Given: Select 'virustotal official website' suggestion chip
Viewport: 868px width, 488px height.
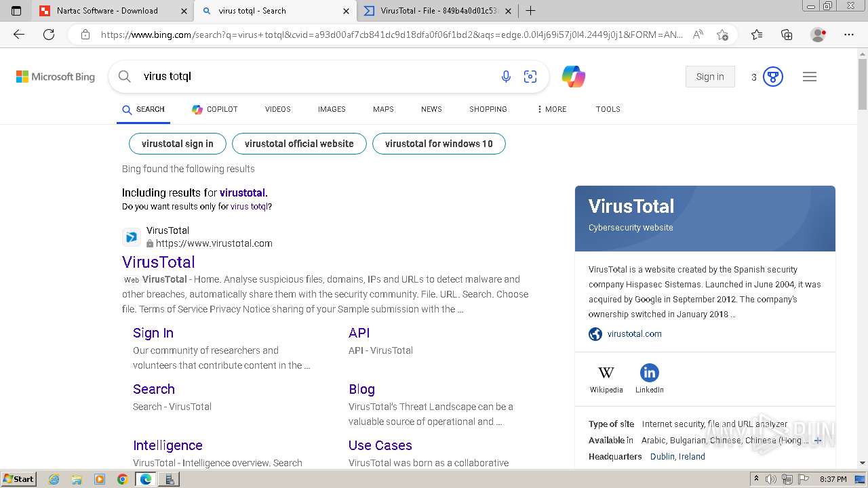Looking at the screenshot, I should [299, 144].
